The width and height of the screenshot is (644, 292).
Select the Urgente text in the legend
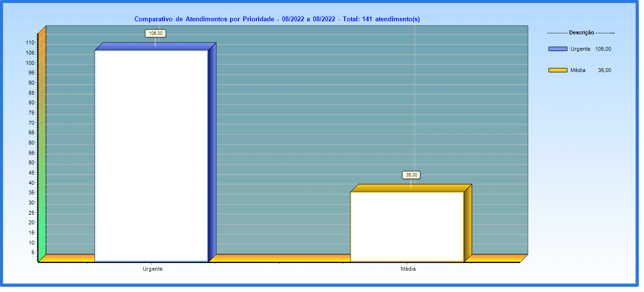(580, 49)
